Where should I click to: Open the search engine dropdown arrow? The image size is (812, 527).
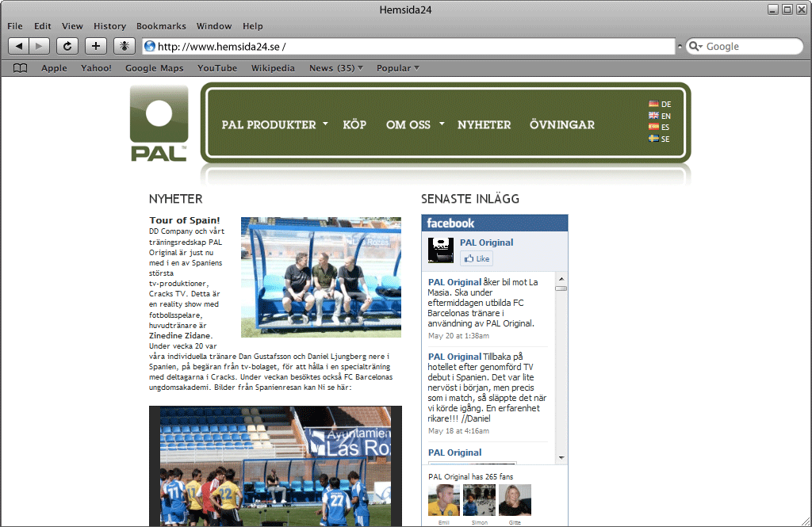point(699,47)
